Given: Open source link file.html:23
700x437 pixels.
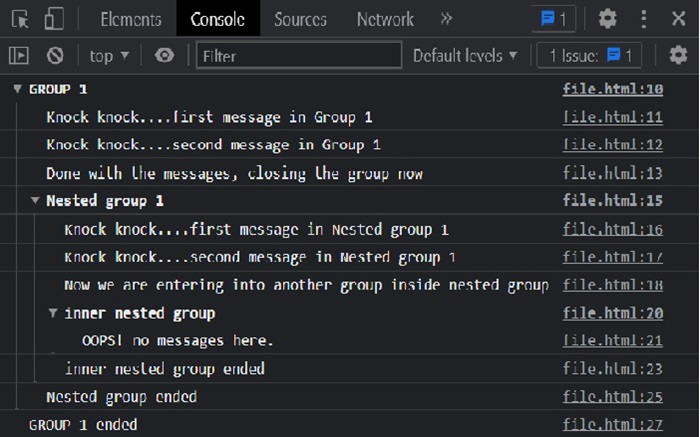Looking at the screenshot, I should (x=612, y=369).
